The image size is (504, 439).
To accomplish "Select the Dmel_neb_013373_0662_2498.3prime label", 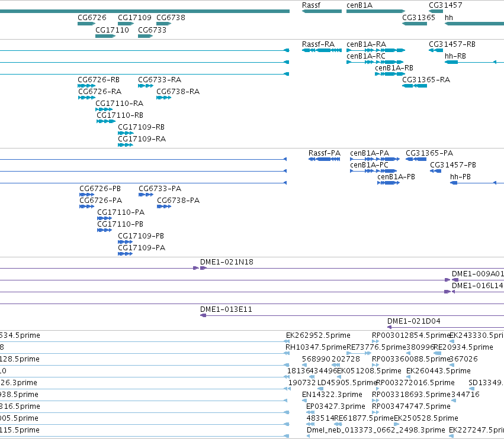I will (x=376, y=430).
